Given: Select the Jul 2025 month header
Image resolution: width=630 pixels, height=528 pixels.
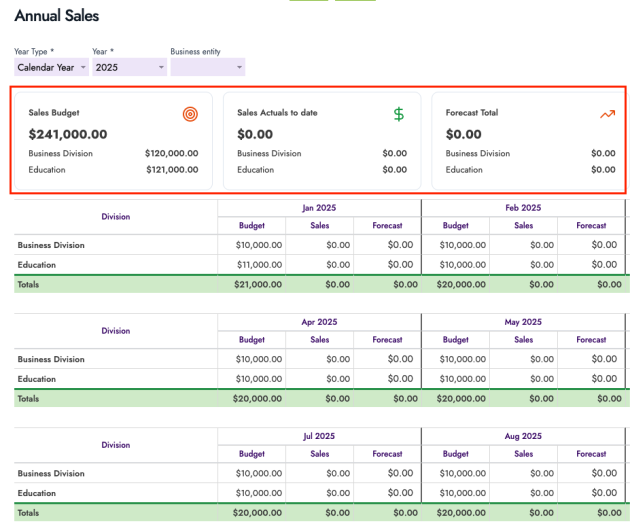Looking at the screenshot, I should 319,437.
